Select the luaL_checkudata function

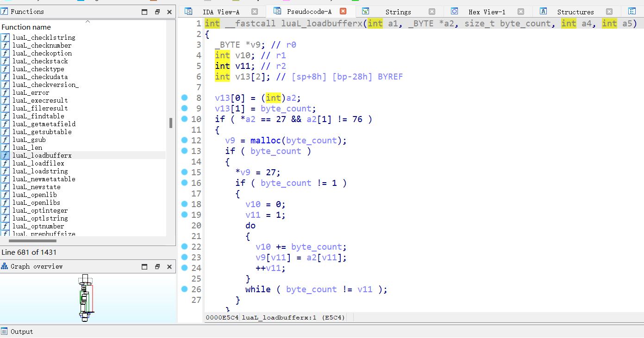click(x=40, y=77)
